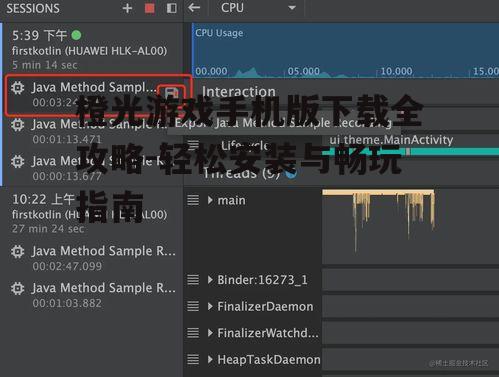499x377 pixels.
Task: Stop the current session with red square
Action: (x=150, y=8)
